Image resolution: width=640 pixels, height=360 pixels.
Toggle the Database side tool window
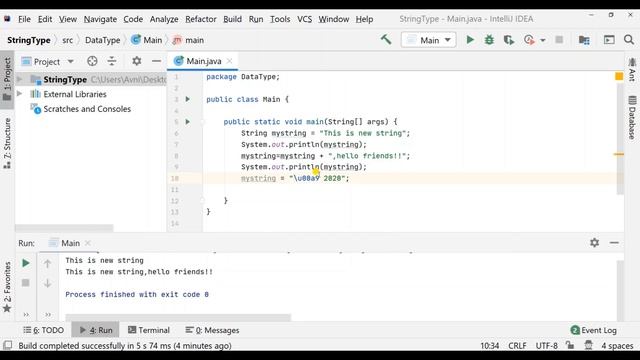coord(632,118)
